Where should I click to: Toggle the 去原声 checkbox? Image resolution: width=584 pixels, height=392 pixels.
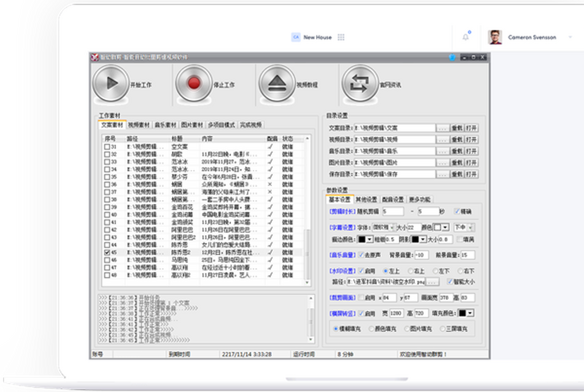click(361, 255)
